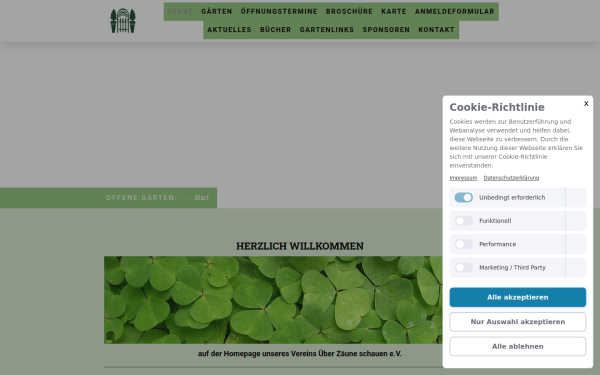Viewport: 600px width, 375px height.
Task: Click the Alle akzeptieren button
Action: click(x=518, y=297)
